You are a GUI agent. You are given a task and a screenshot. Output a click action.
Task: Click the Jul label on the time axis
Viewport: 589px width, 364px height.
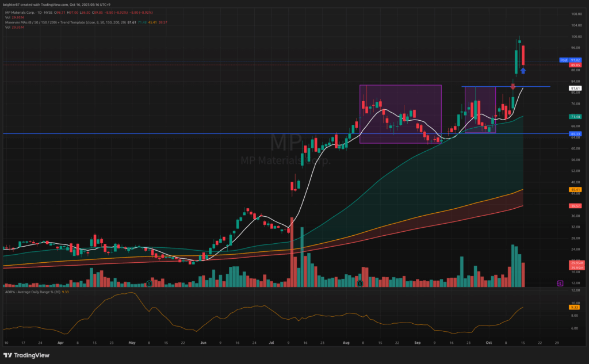[270, 342]
